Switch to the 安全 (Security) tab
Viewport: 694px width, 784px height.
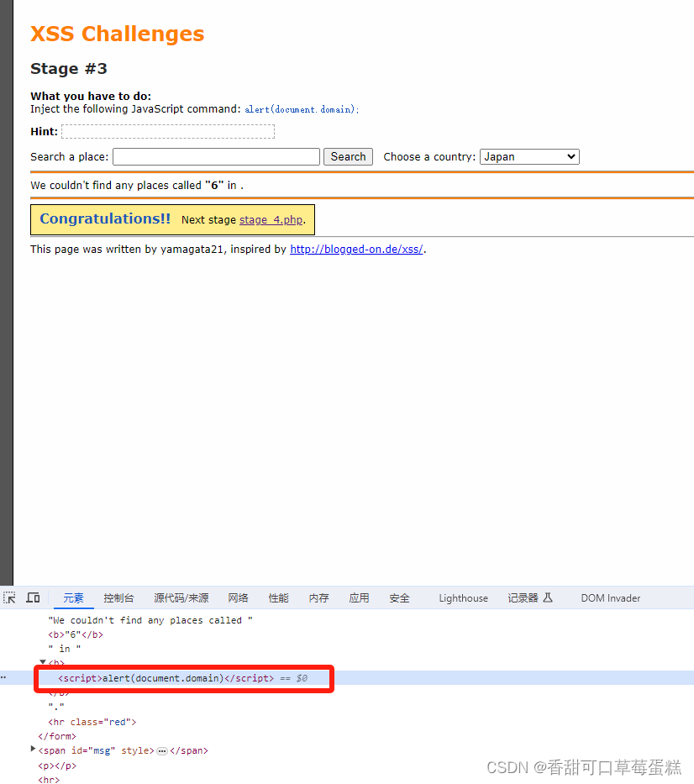(399, 597)
